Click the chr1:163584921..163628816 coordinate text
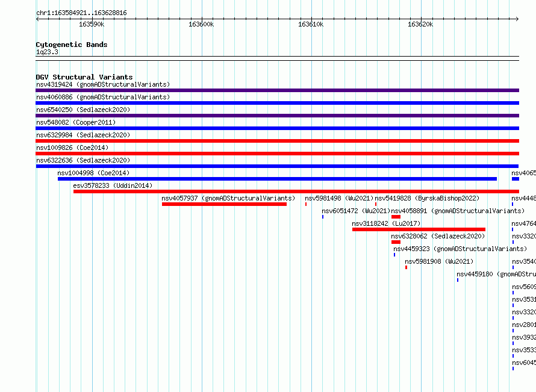Viewport: 536px width, 392px height. [81, 13]
